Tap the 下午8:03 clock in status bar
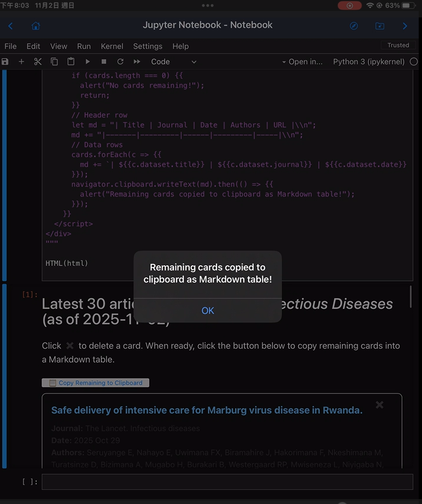This screenshot has width=422, height=504. (x=15, y=5)
